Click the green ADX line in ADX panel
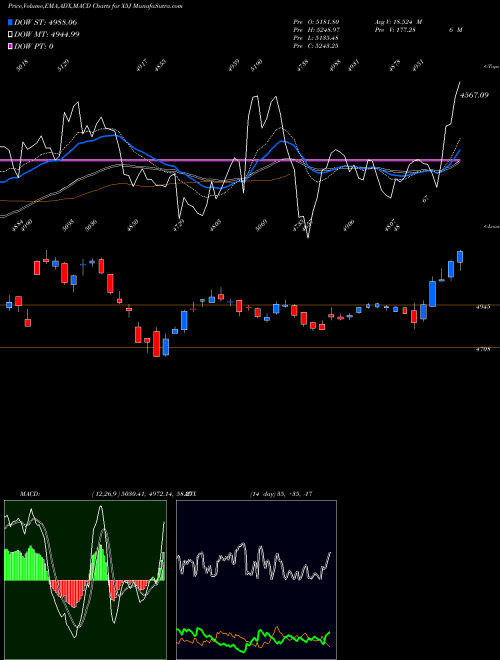The image size is (500, 660). click(x=253, y=638)
